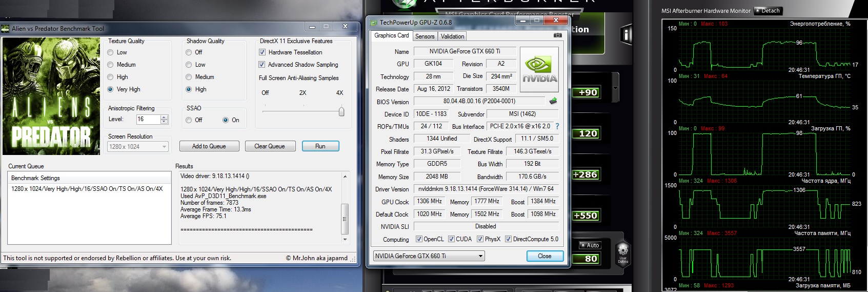
Task: Click the Bus Interface question mark icon
Action: [557, 126]
